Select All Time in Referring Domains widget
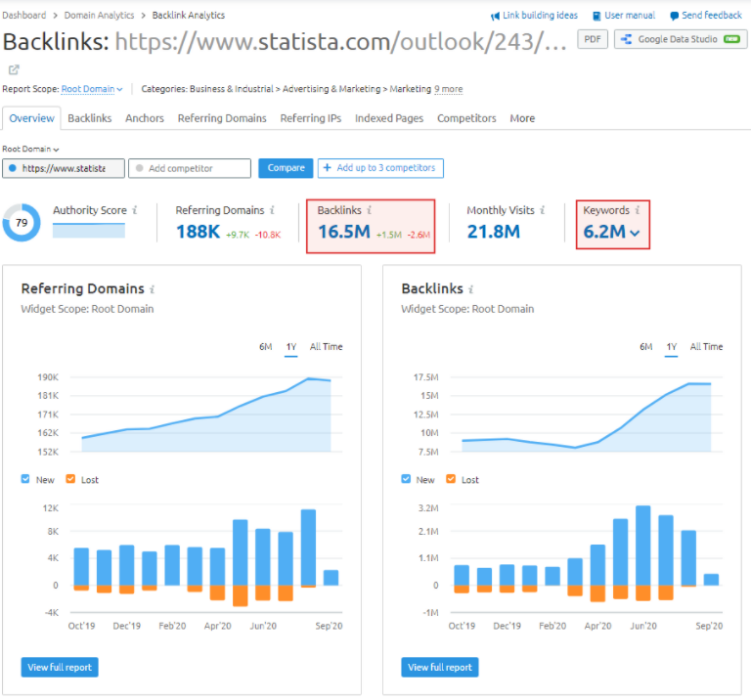The width and height of the screenshot is (751, 700). 327,347
